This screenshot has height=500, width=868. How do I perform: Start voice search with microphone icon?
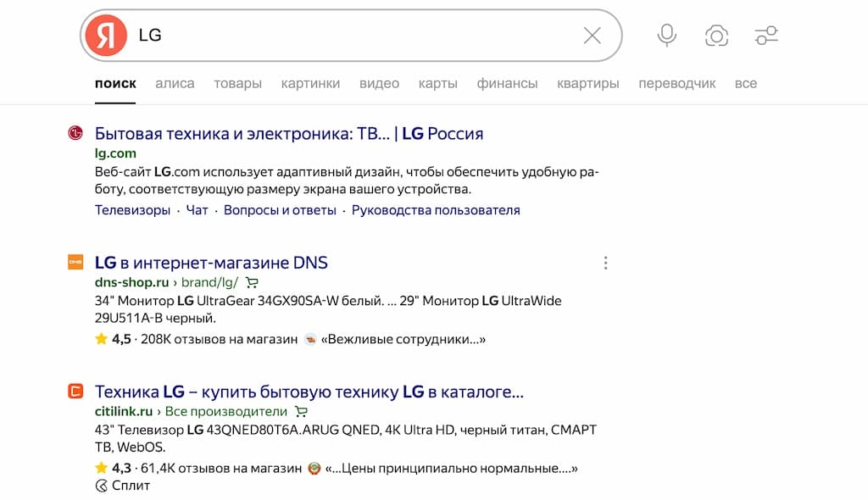click(x=667, y=36)
